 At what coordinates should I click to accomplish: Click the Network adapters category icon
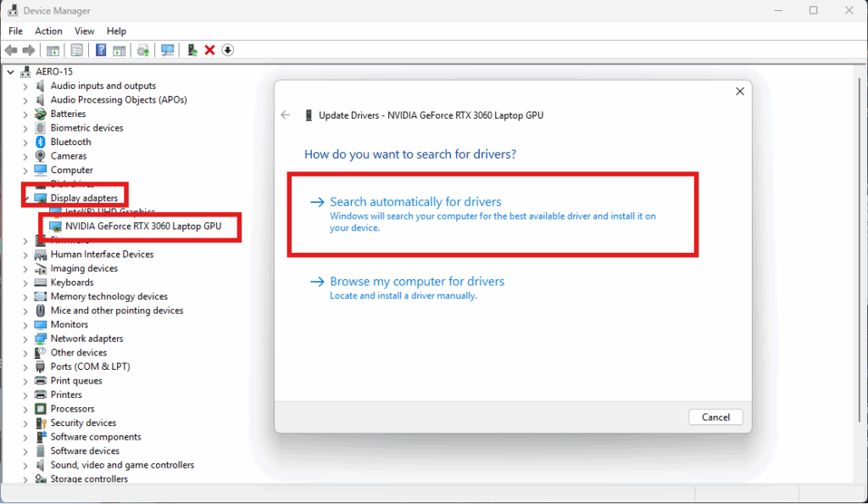pyautogui.click(x=41, y=339)
